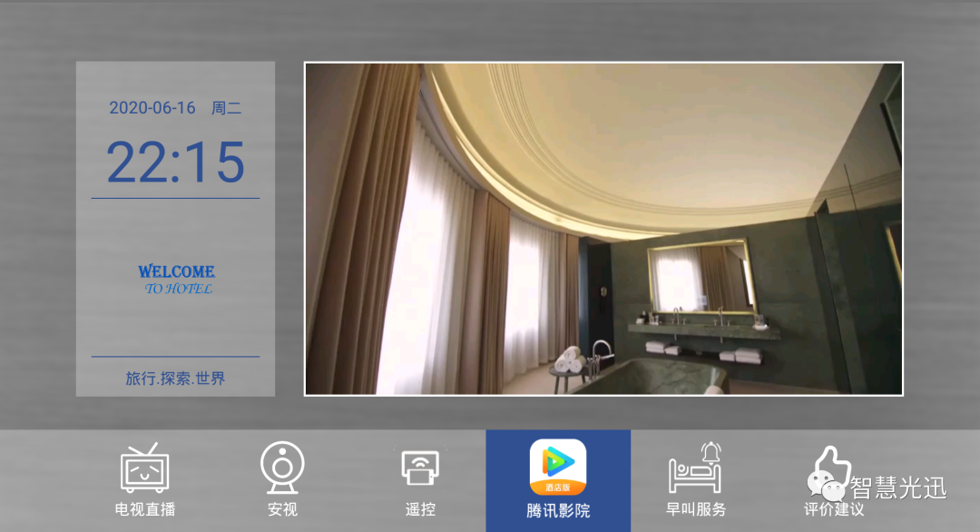This screenshot has height=532, width=980.
Task: Click the 遥控 text label
Action: 420,509
